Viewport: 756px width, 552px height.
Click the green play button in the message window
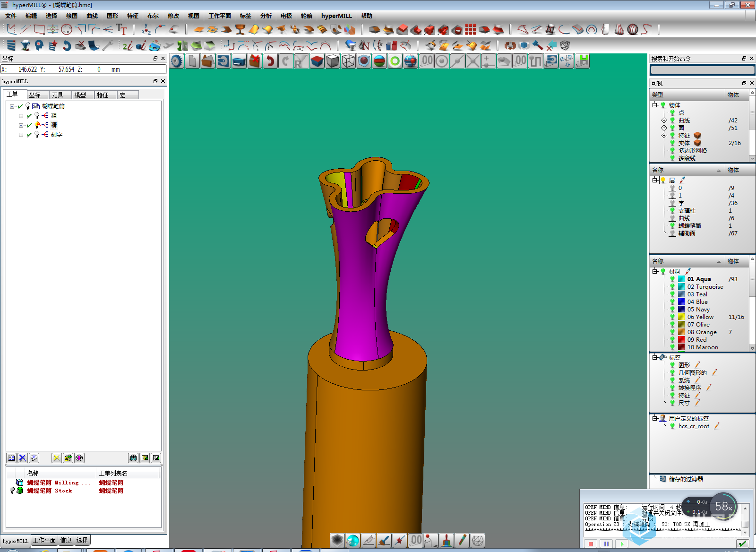(622, 544)
